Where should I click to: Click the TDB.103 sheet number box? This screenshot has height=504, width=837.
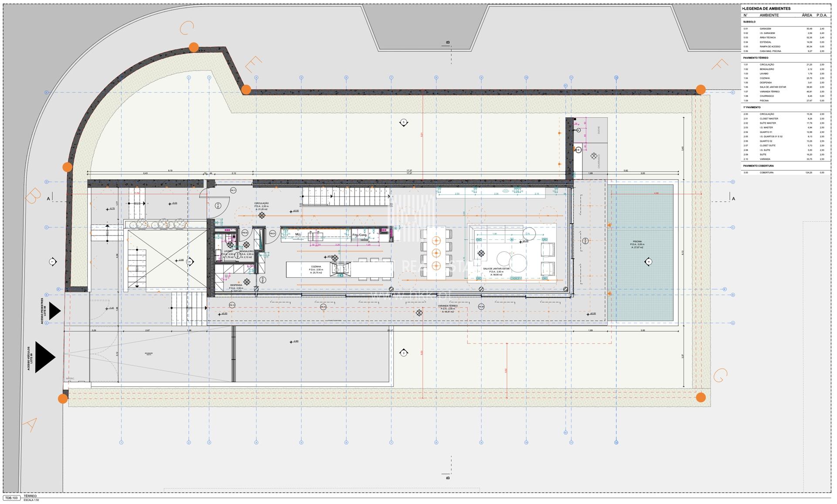tap(11, 497)
